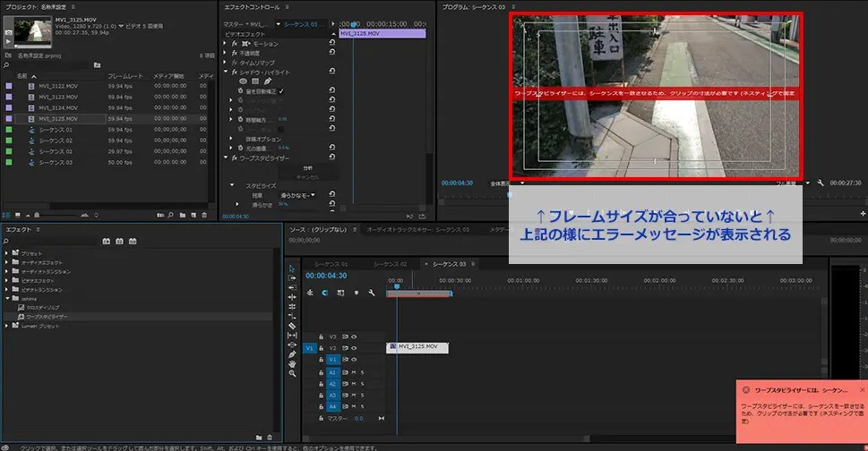Select the Zoom tool magnifier

tap(292, 373)
